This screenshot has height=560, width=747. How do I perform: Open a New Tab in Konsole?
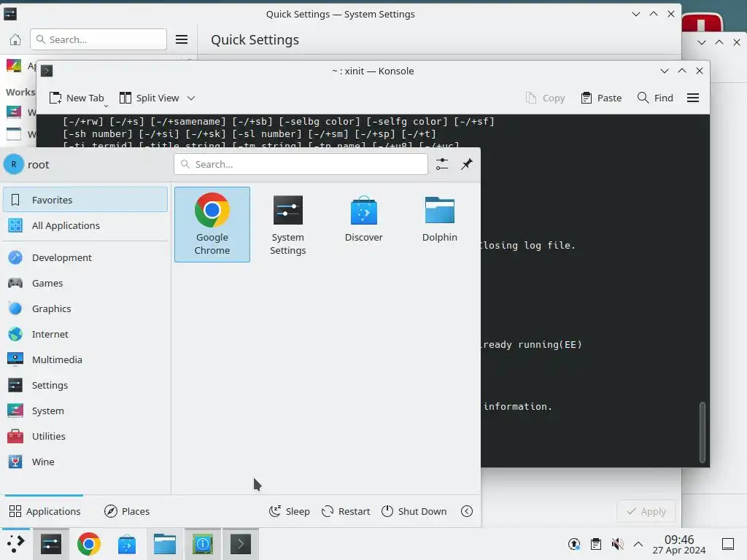pos(76,98)
